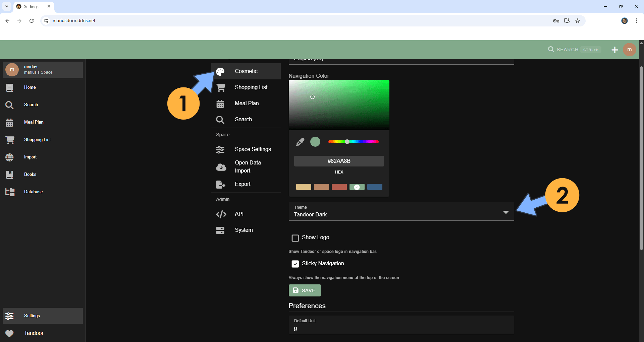This screenshot has height=342, width=644.
Task: Click the Open Data Import cloud icon
Action: click(x=221, y=167)
